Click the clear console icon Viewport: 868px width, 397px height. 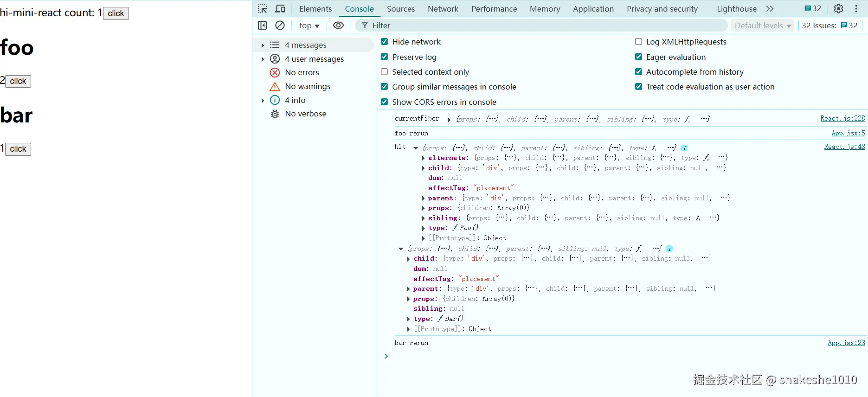point(280,26)
